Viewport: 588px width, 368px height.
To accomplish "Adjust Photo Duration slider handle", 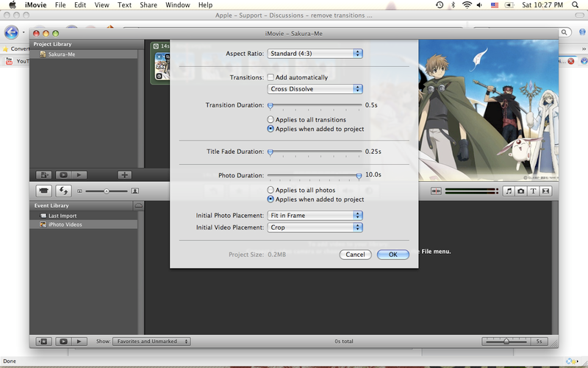I will coord(359,176).
